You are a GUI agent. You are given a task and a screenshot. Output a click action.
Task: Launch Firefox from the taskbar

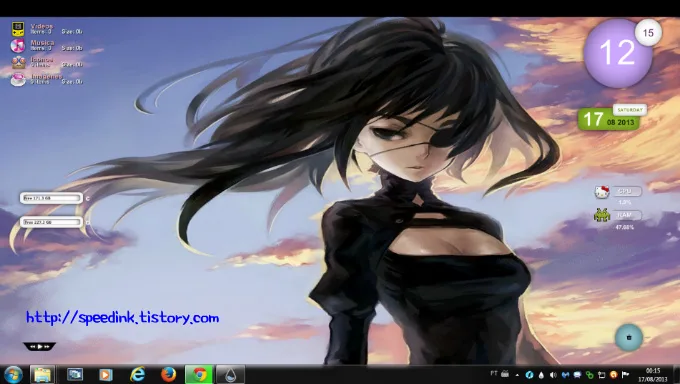[168, 374]
